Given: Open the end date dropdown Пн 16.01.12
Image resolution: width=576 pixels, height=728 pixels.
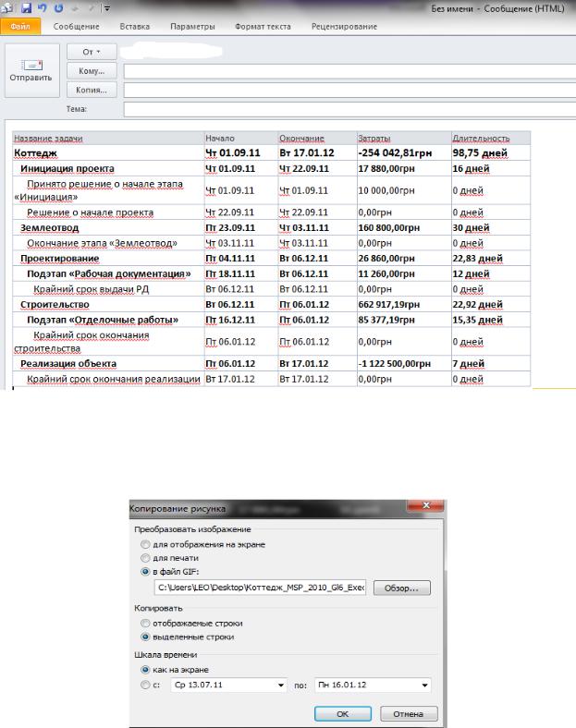Looking at the screenshot, I should point(424,685).
